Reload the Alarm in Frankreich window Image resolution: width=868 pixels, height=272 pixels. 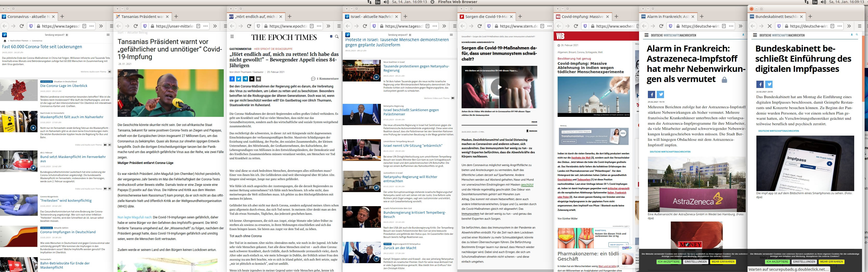[x=661, y=26]
